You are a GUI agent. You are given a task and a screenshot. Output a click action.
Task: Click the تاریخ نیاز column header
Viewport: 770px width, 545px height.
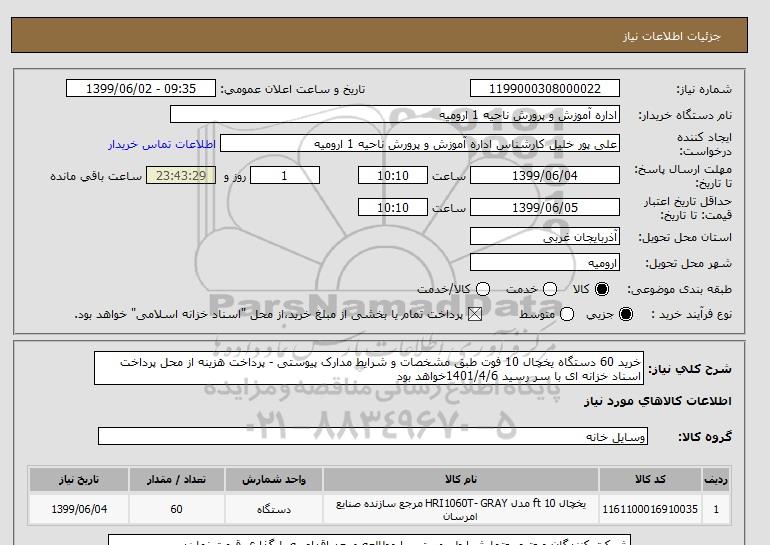pyautogui.click(x=79, y=479)
